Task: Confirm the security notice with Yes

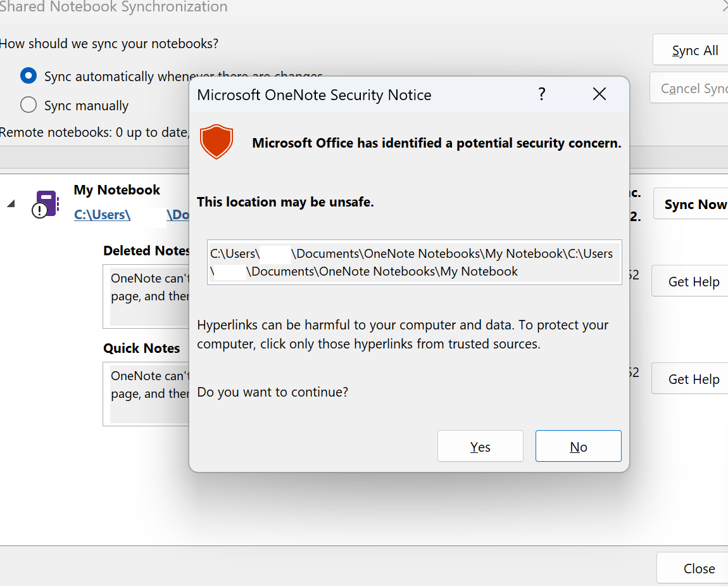Action: 480,446
